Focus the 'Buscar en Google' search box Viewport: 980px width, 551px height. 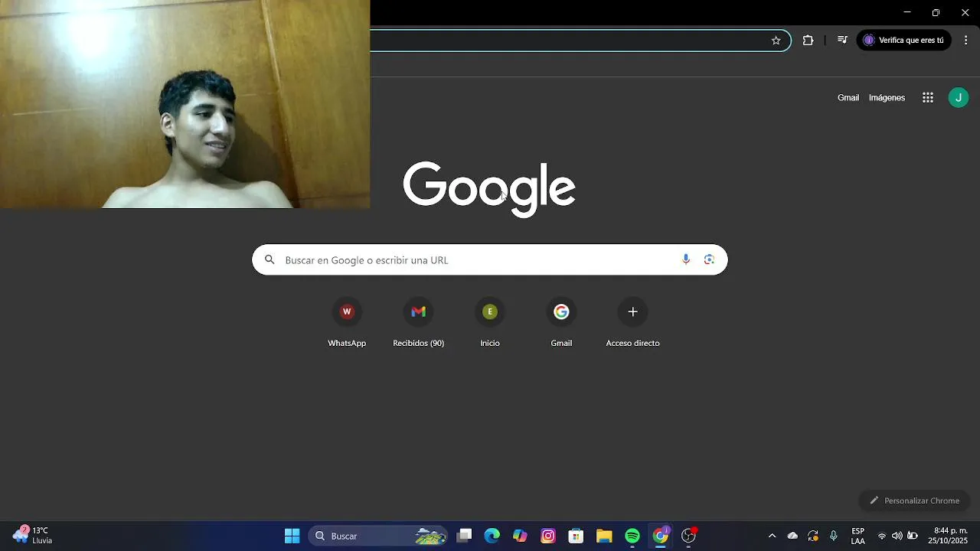[490, 260]
